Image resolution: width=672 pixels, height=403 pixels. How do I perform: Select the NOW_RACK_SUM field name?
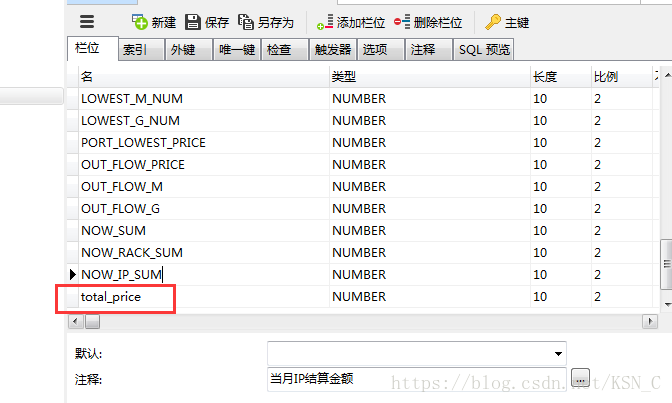coord(132,253)
